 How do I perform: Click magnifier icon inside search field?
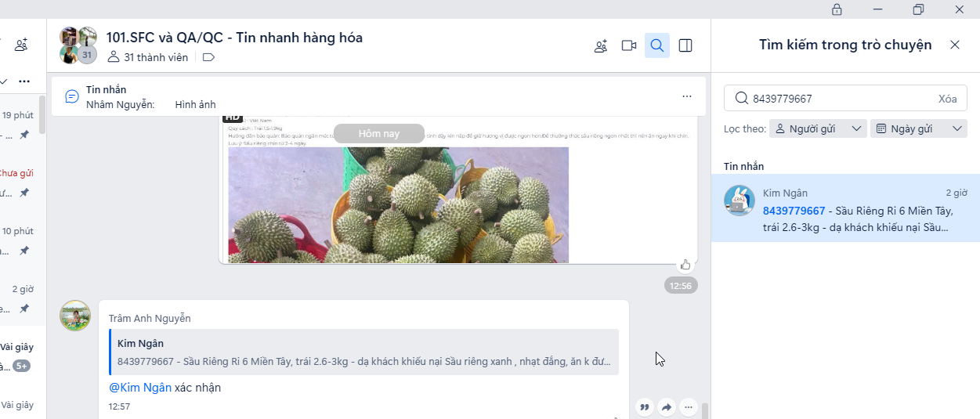[741, 99]
